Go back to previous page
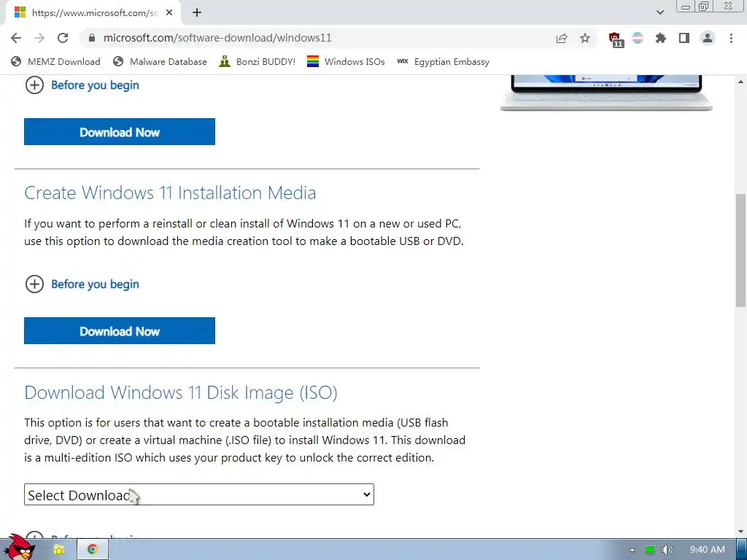This screenshot has height=560, width=747. [x=16, y=38]
